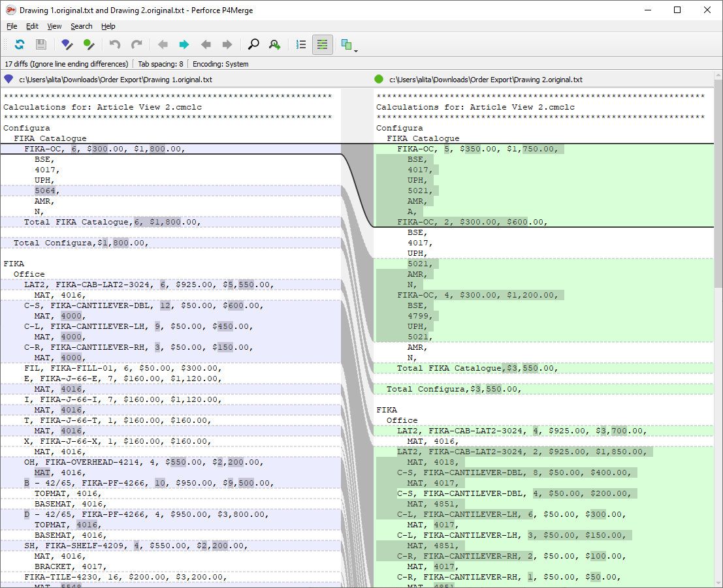Click the '4799,' line in the right pane

click(x=420, y=316)
